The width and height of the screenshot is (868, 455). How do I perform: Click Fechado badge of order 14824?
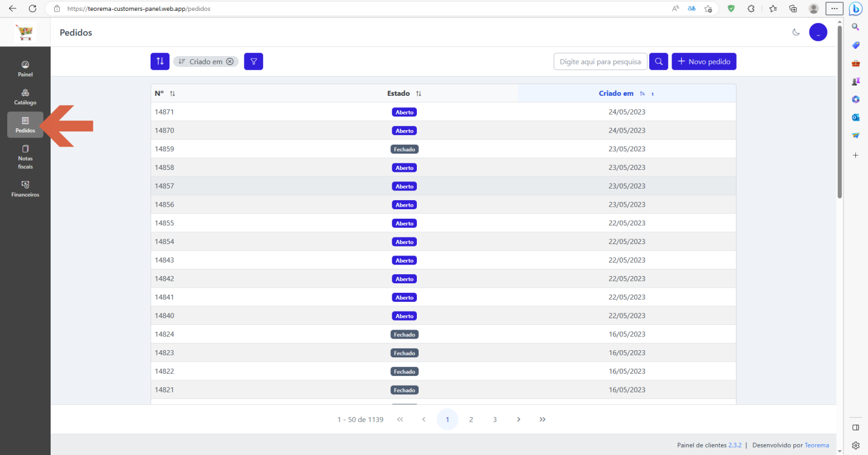coord(404,334)
